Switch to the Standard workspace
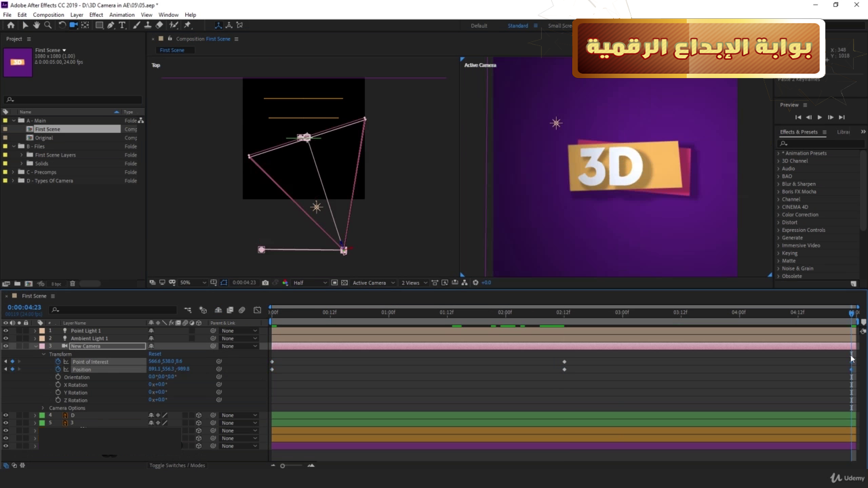The image size is (868, 488). (x=518, y=26)
